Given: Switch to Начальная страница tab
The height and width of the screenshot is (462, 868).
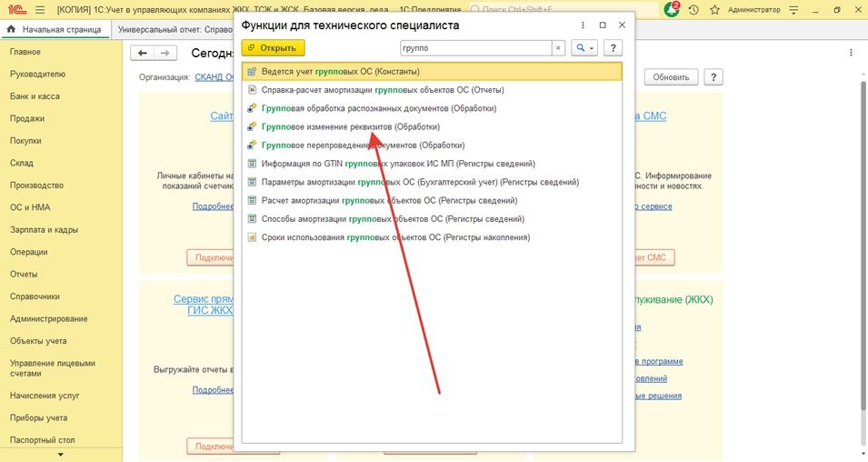Looking at the screenshot, I should [x=55, y=29].
